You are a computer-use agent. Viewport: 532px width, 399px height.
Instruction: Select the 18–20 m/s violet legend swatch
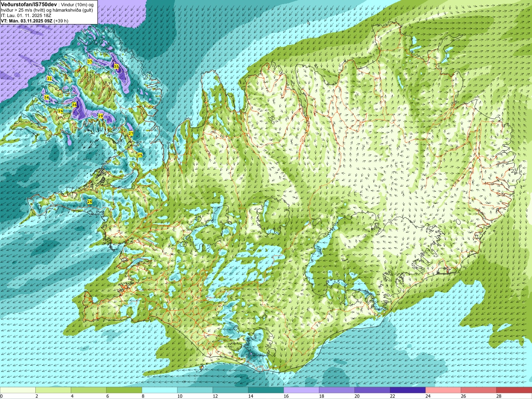[x=337, y=390]
